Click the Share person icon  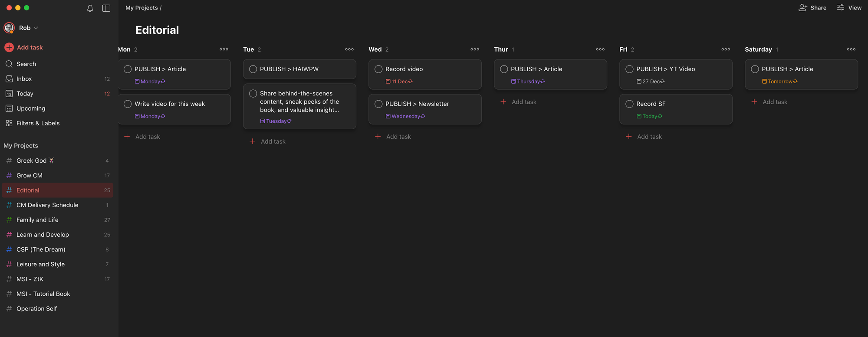(803, 8)
